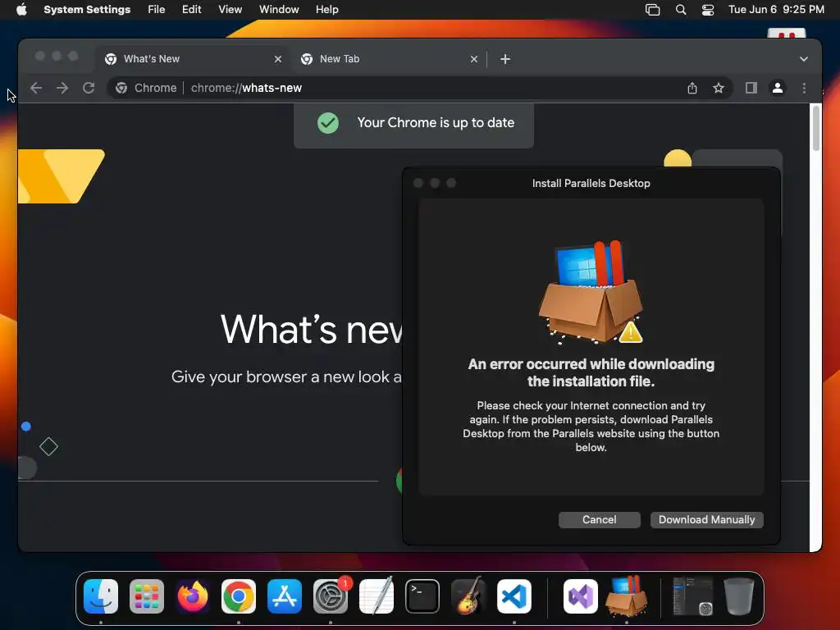Open Spotlight search in the menu bar
This screenshot has height=630, width=840.
coord(681,10)
